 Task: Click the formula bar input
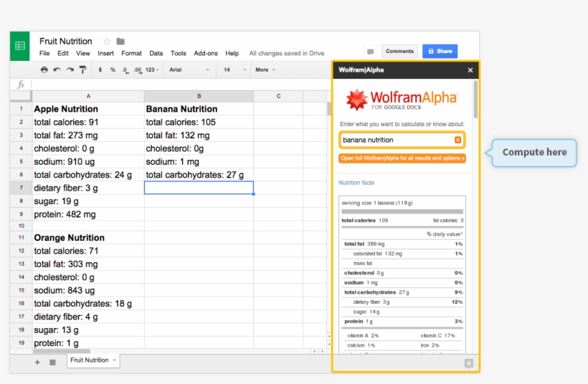click(180, 85)
